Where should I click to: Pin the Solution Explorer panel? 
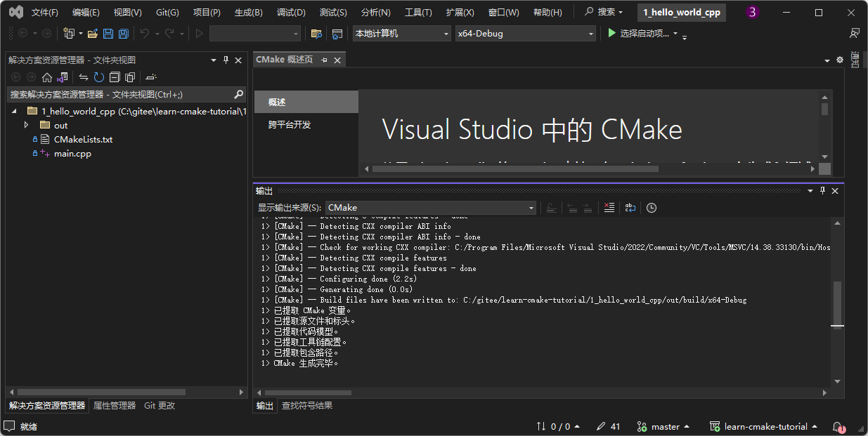coord(225,60)
